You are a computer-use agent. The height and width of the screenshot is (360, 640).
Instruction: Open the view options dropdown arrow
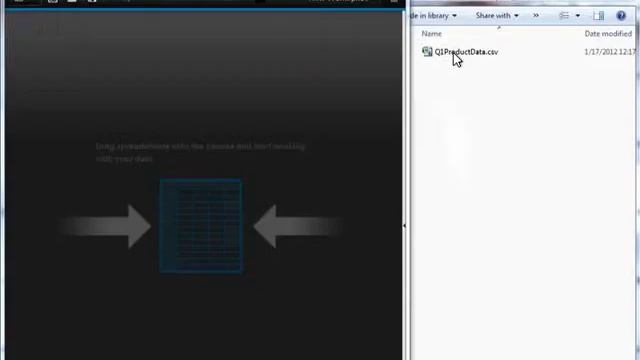coord(578,16)
